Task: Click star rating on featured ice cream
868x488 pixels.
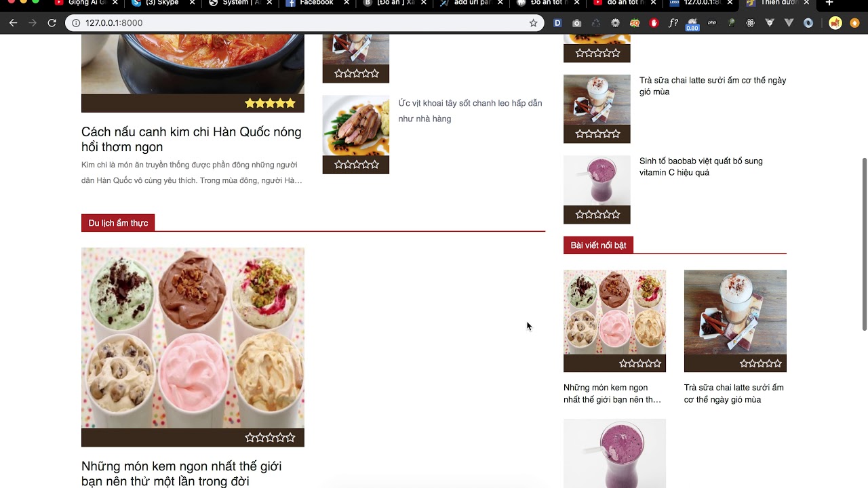Action: [x=640, y=364]
